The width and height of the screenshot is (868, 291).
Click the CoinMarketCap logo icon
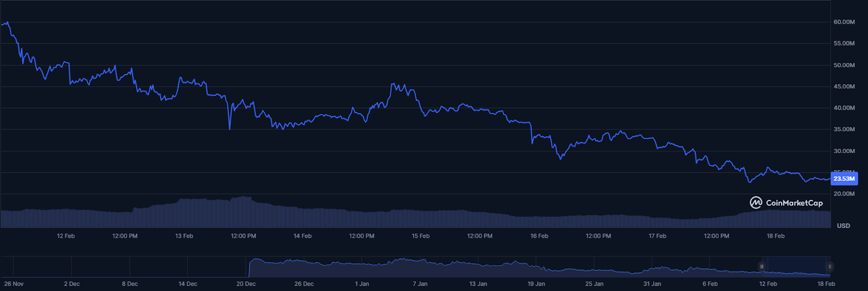(756, 203)
